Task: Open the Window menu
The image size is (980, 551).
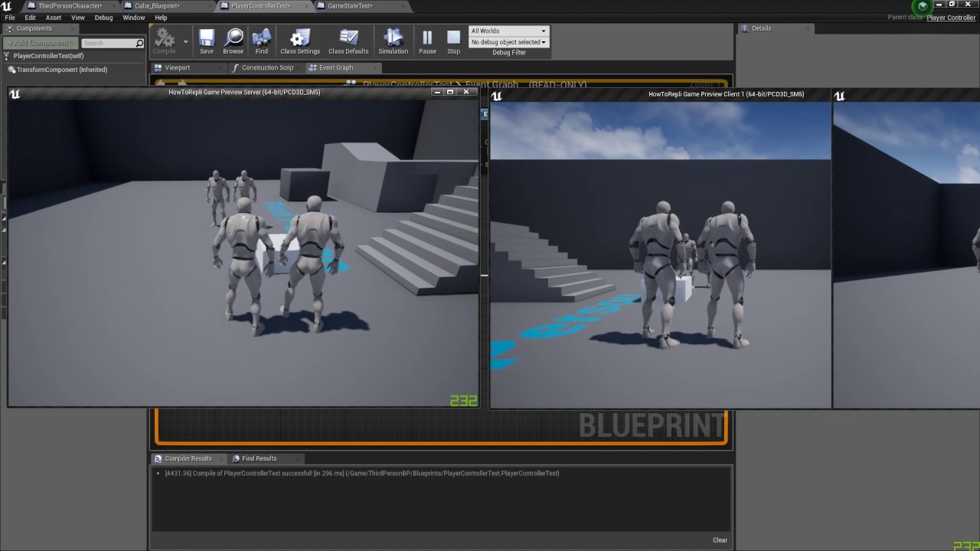Action: 134,18
